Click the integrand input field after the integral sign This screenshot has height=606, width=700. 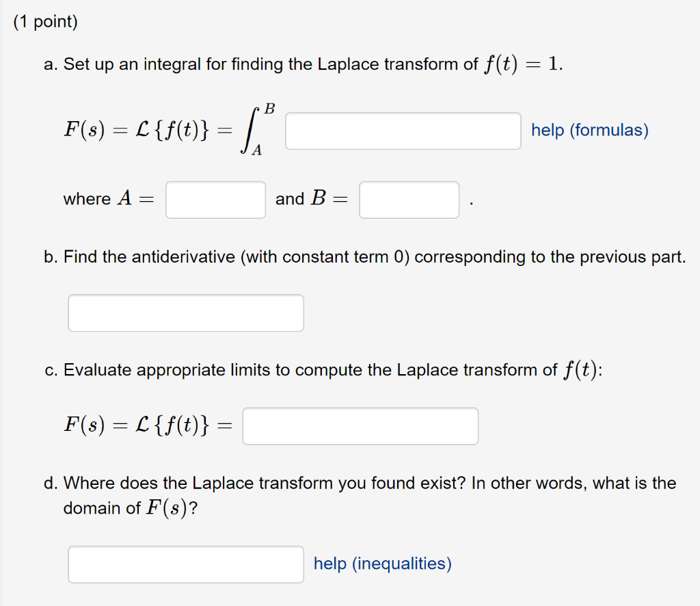click(x=403, y=131)
